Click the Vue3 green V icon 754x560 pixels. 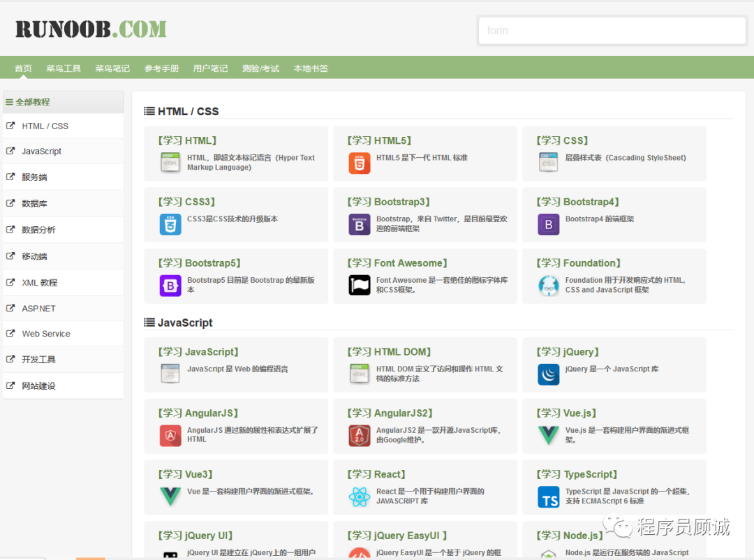click(x=170, y=496)
